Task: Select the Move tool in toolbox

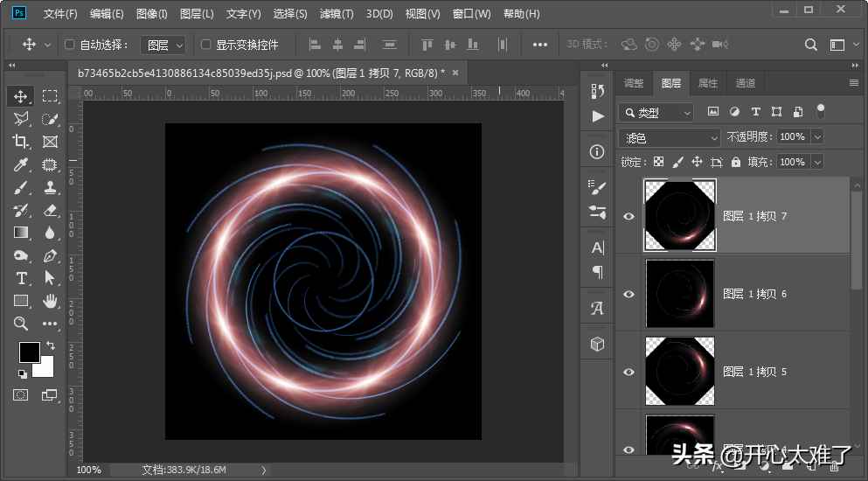Action: (20, 96)
